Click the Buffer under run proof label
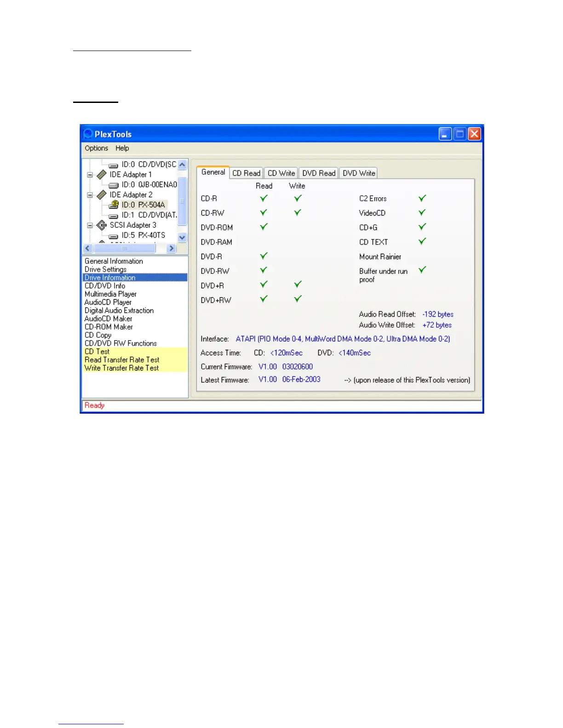The height and width of the screenshot is (728, 563). (x=383, y=275)
